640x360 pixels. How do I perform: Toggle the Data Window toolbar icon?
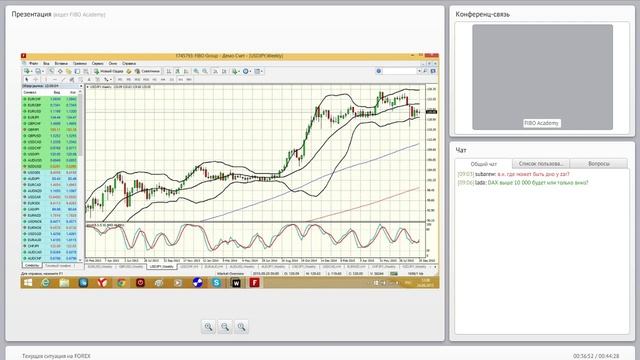60,71
